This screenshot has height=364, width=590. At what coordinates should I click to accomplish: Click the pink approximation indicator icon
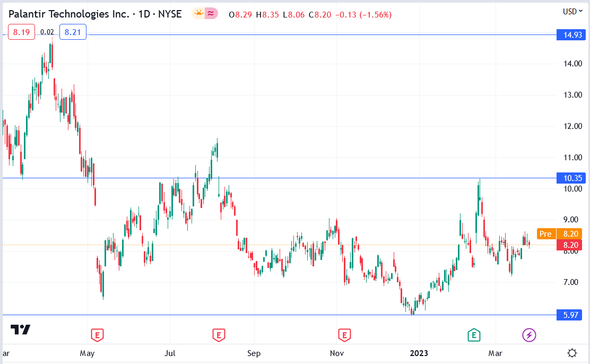[x=211, y=14]
